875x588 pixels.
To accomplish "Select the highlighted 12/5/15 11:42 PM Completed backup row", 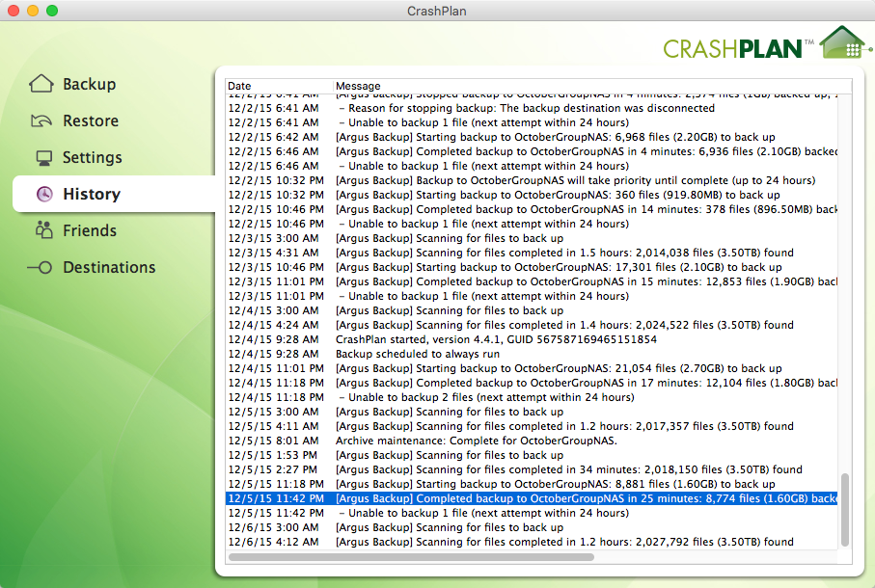I will click(x=532, y=498).
